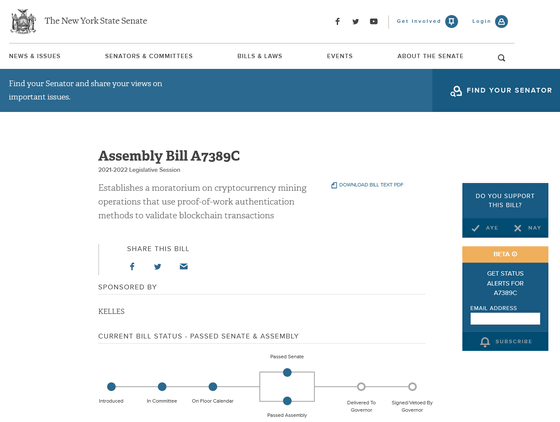
Task: Click the PDF document icon beside Download Bill Text
Action: point(334,185)
